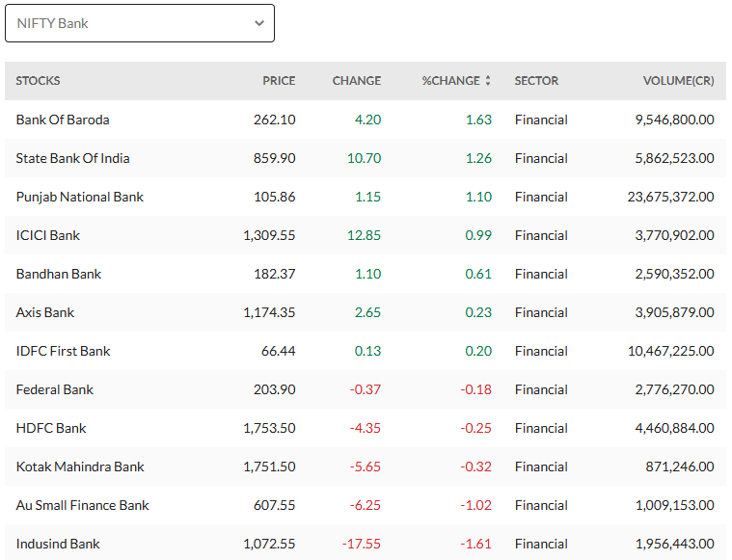Click IDFC First Bank stock name
The width and height of the screenshot is (732, 560).
pos(63,351)
